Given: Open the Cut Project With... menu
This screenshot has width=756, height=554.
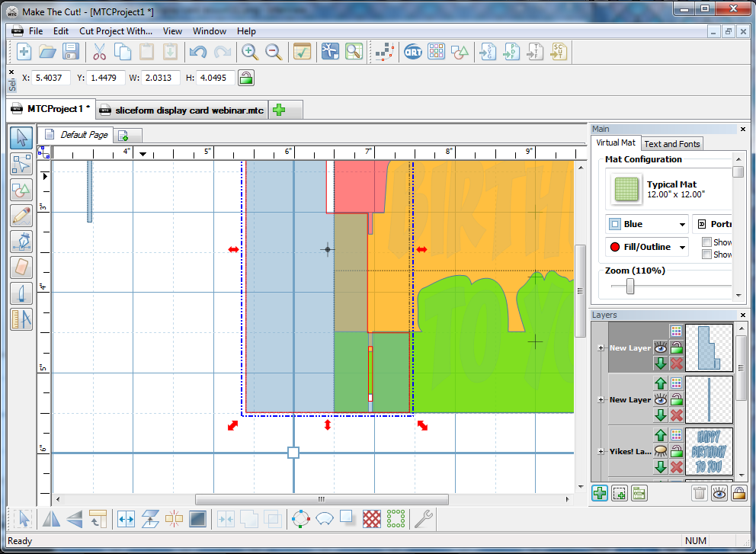Looking at the screenshot, I should tap(116, 30).
